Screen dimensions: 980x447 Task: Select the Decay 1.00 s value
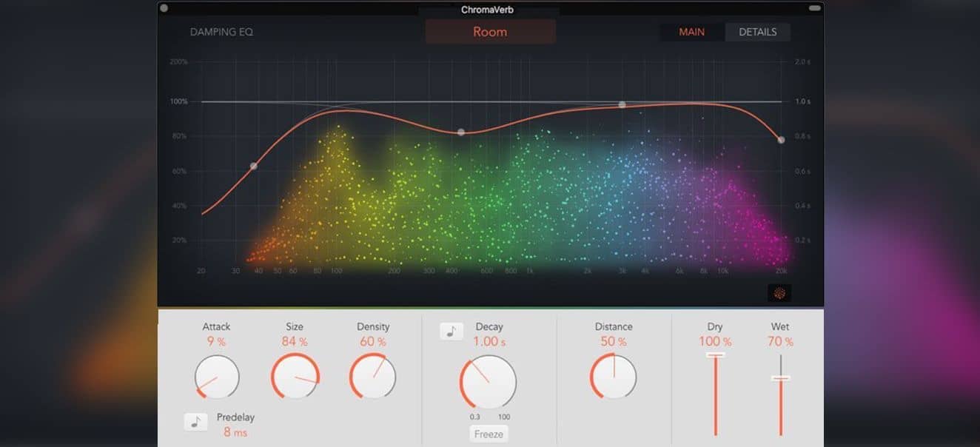coord(489,342)
